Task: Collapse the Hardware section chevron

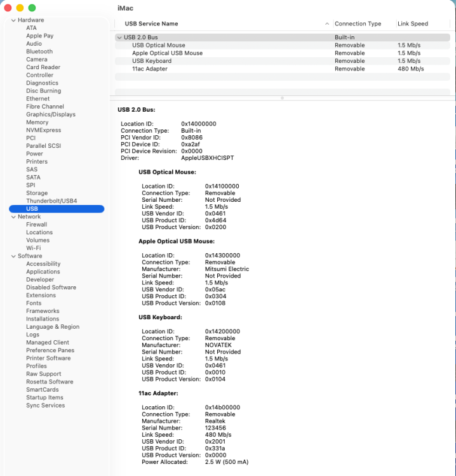Action: [13, 20]
